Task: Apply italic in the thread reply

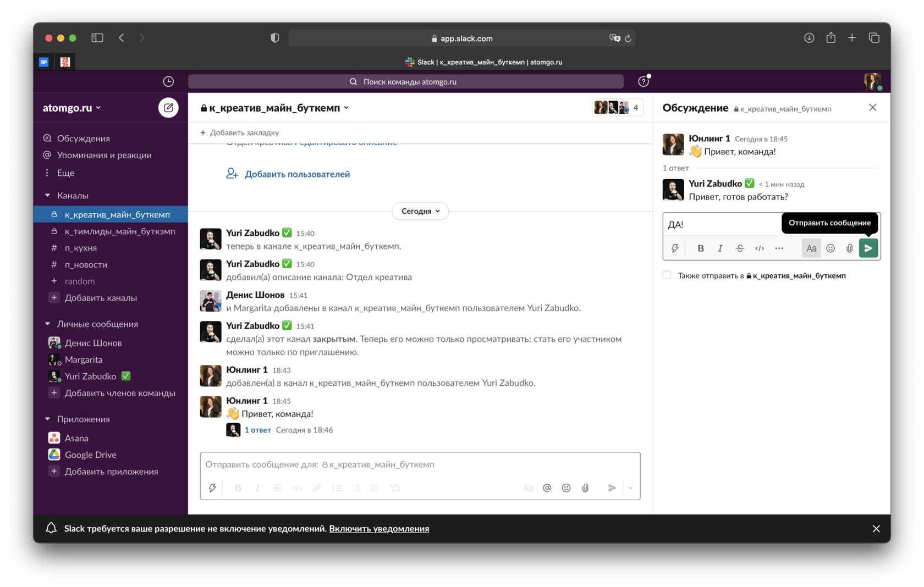Action: coord(720,248)
